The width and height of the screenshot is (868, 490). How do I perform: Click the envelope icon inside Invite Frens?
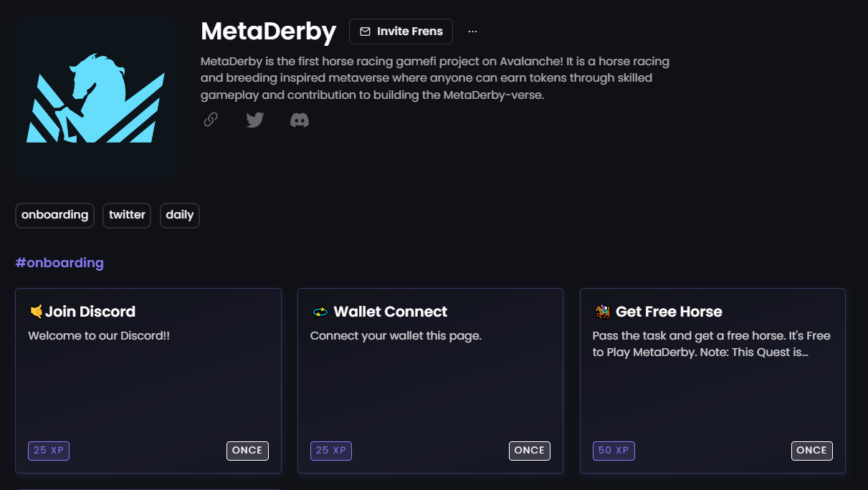(x=366, y=31)
